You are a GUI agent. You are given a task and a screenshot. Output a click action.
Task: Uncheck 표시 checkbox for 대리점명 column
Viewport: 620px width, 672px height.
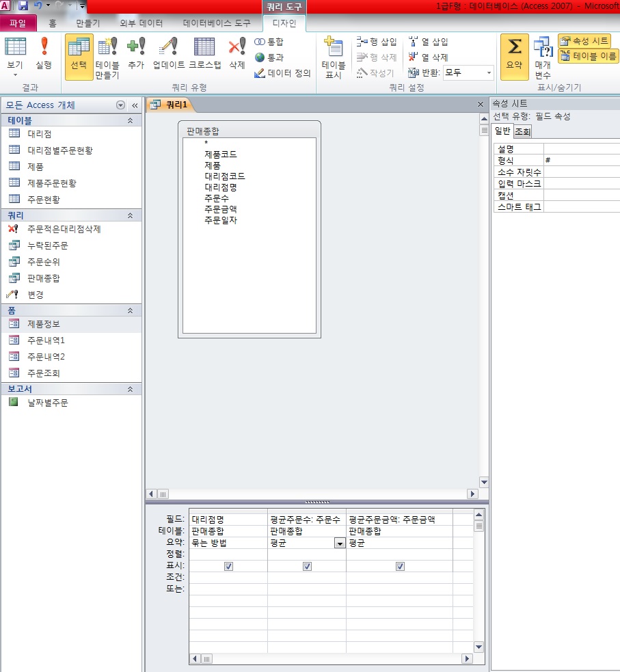(x=228, y=566)
